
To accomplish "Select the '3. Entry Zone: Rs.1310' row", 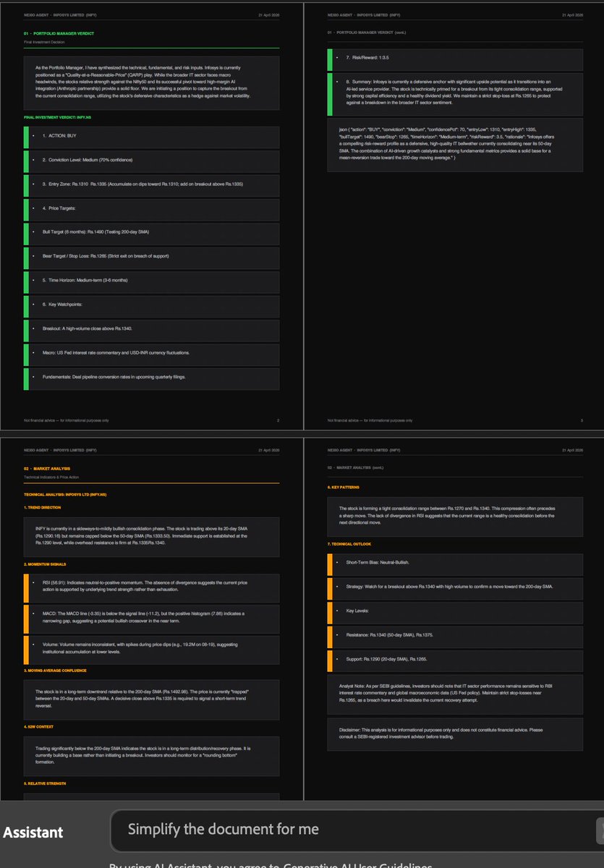I will tap(151, 184).
